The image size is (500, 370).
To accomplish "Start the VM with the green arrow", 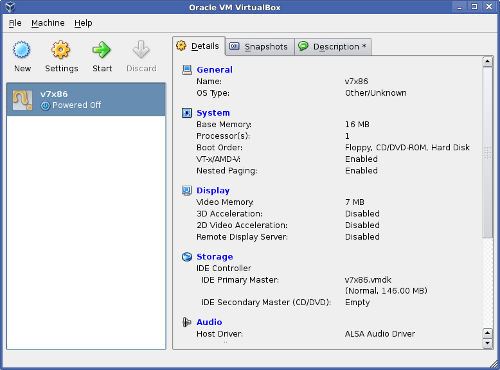I will pyautogui.click(x=101, y=50).
